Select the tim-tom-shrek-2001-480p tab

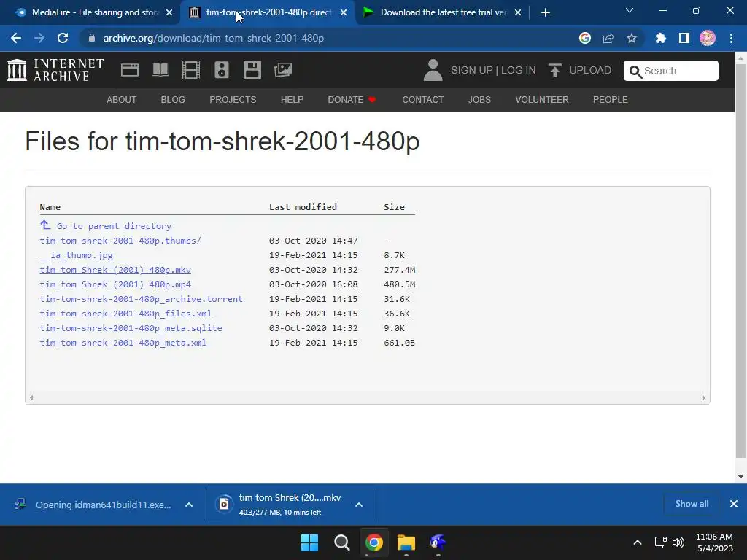pyautogui.click(x=268, y=12)
